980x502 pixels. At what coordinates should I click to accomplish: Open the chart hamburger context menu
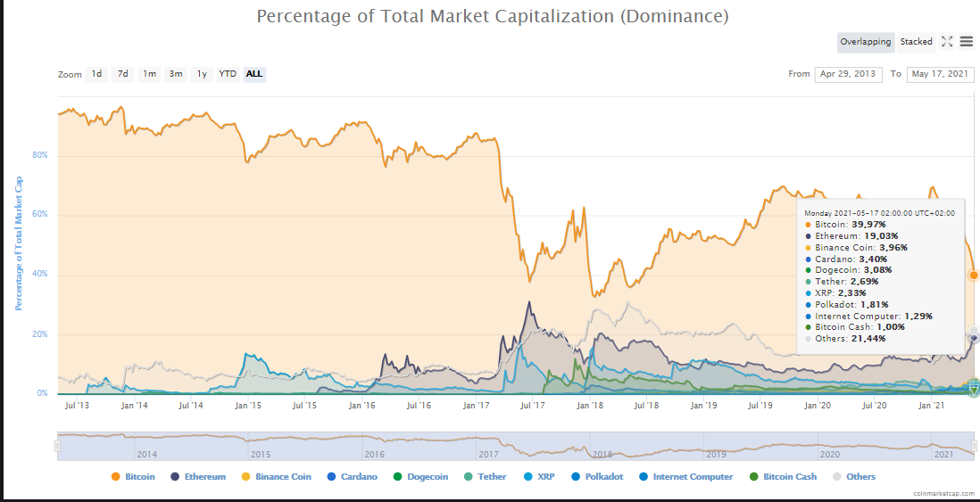(967, 42)
